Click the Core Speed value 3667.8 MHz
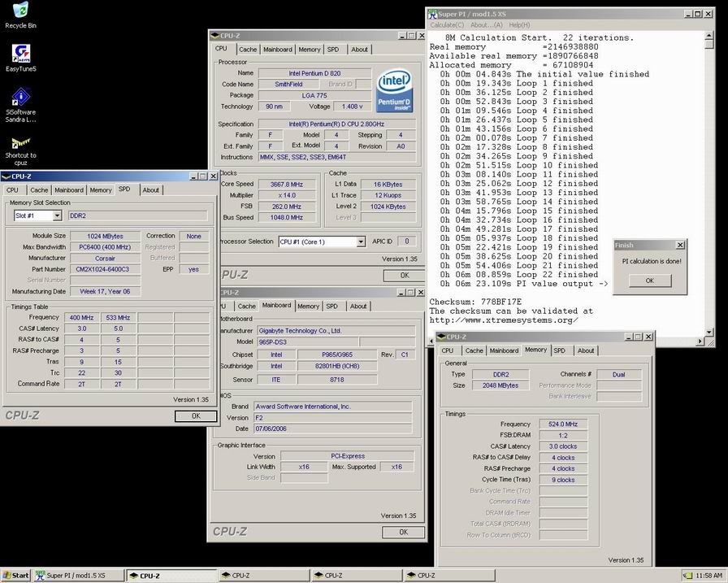Image resolution: width=728 pixels, height=583 pixels. click(287, 184)
